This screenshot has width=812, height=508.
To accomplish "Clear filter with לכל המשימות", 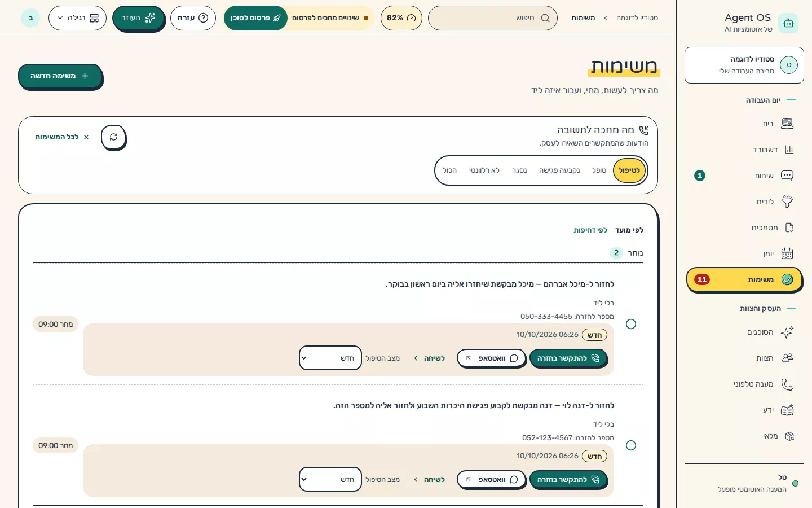I will pyautogui.click(x=62, y=137).
